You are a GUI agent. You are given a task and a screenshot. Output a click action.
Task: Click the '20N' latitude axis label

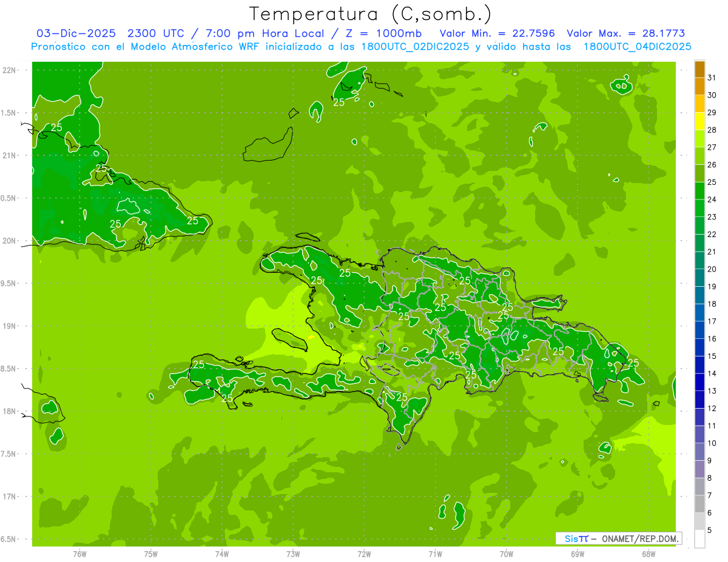coord(10,241)
